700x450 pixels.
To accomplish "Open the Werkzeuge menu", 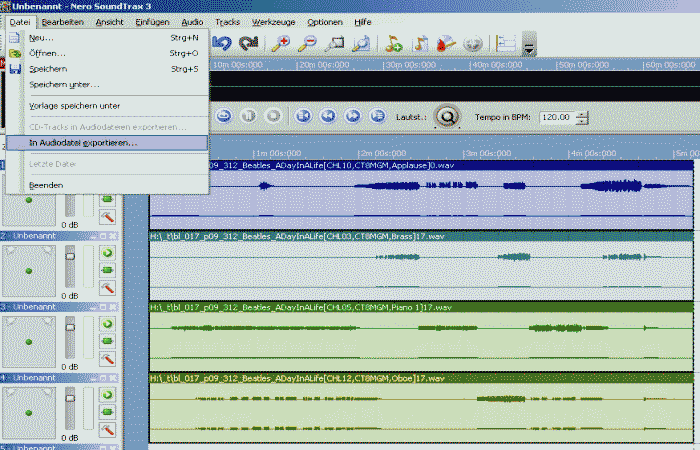I will click(x=274, y=21).
